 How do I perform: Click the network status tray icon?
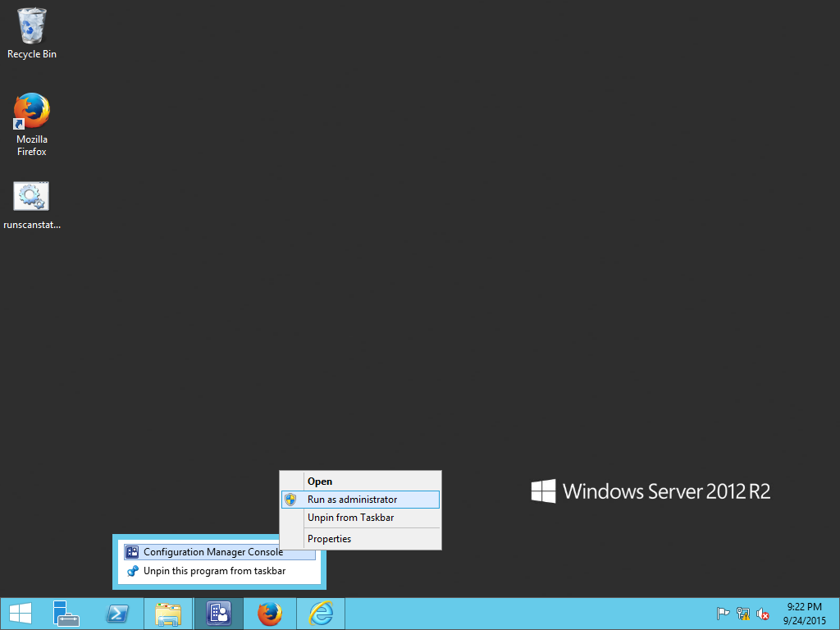point(743,614)
